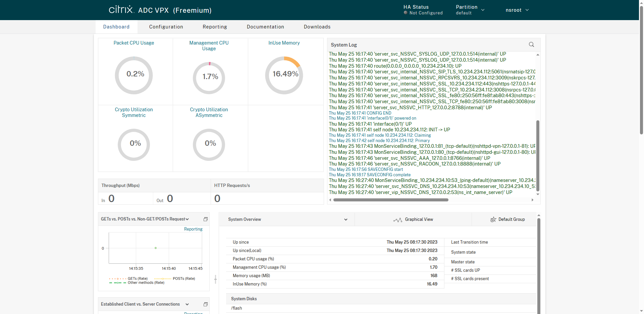Open Established Client vs. Server Connections dropdown

tap(187, 304)
